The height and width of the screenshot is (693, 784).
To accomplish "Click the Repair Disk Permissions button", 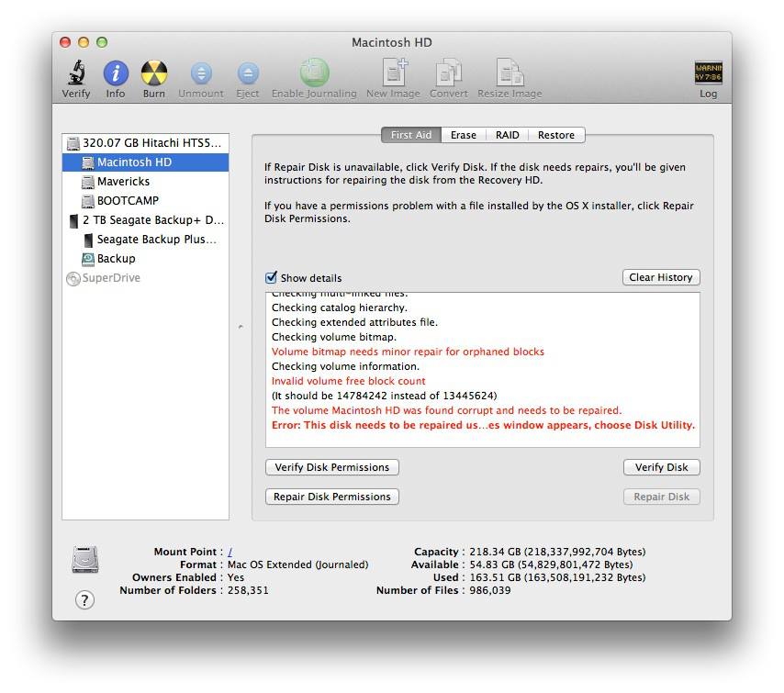I will point(332,497).
